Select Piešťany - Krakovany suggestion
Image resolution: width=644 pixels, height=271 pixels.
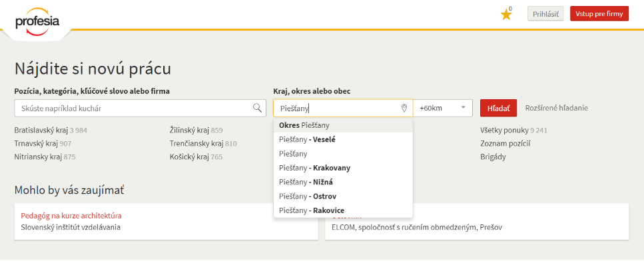coord(343,168)
